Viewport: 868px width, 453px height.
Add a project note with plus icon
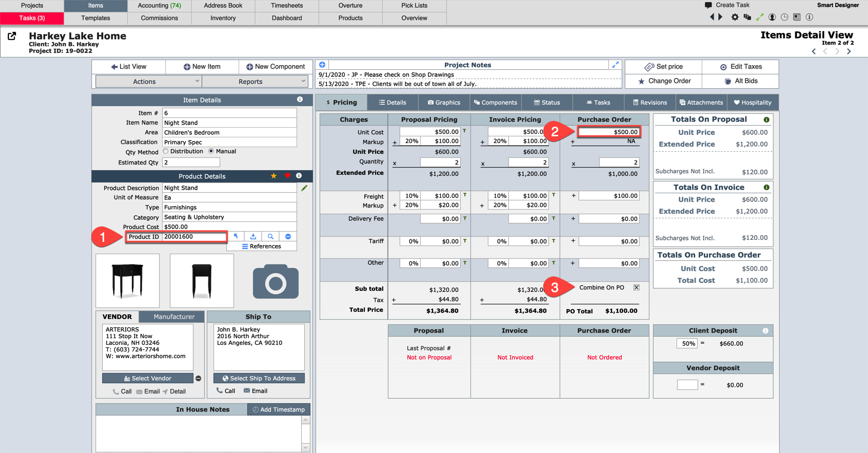tap(322, 65)
